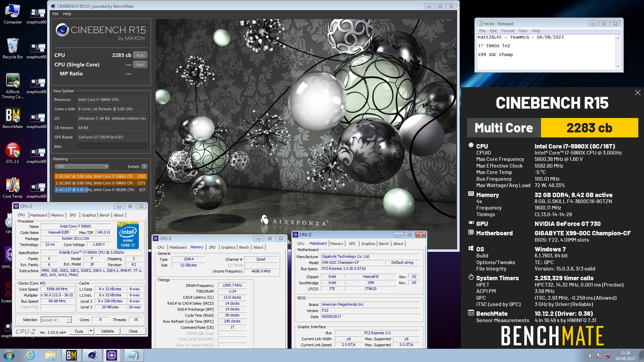Select the snapshot00 icon beside Recycle Bin
Screen dimensions: 644x362
coord(37,50)
